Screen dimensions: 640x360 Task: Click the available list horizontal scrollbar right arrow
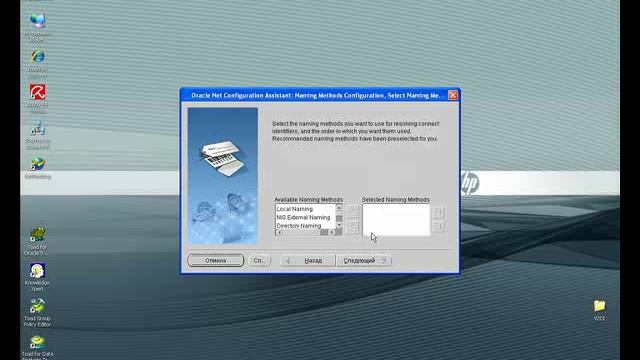tap(332, 232)
